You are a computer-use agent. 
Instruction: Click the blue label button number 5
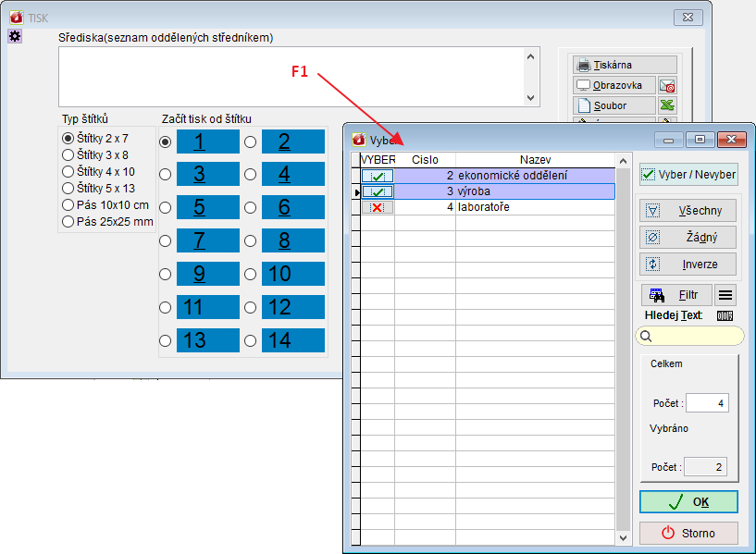(208, 207)
